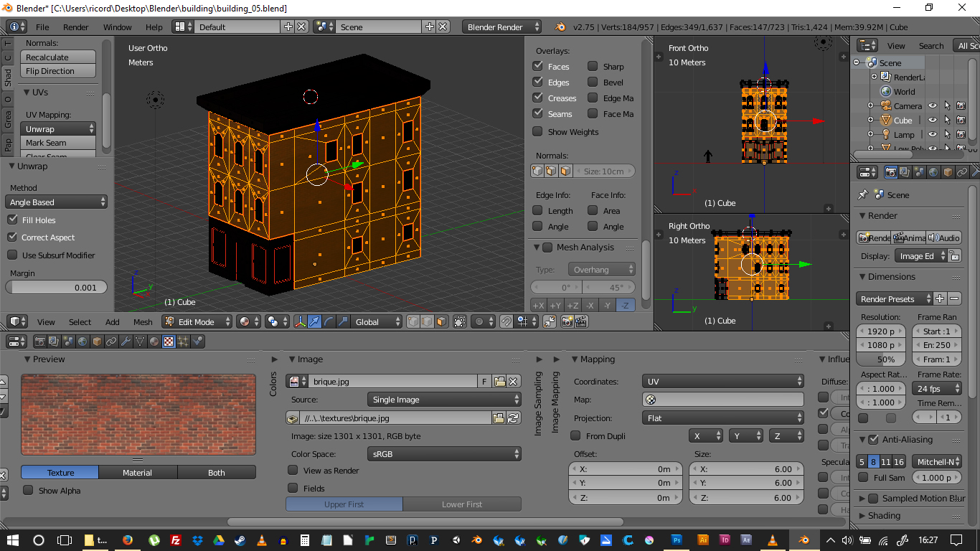
Task: Open the Angle Based unwrap method dropdown
Action: (56, 202)
